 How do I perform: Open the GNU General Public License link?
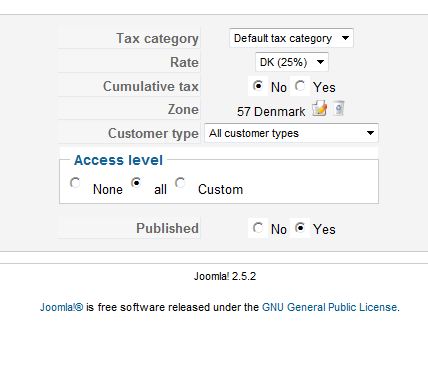329,307
